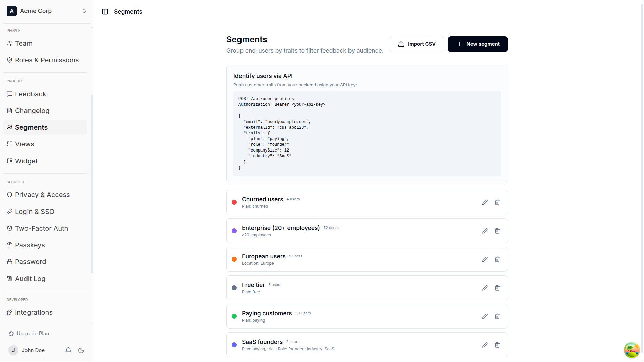Delete the Churned users segment
Screen dimensions: 644x362
pyautogui.click(x=497, y=202)
